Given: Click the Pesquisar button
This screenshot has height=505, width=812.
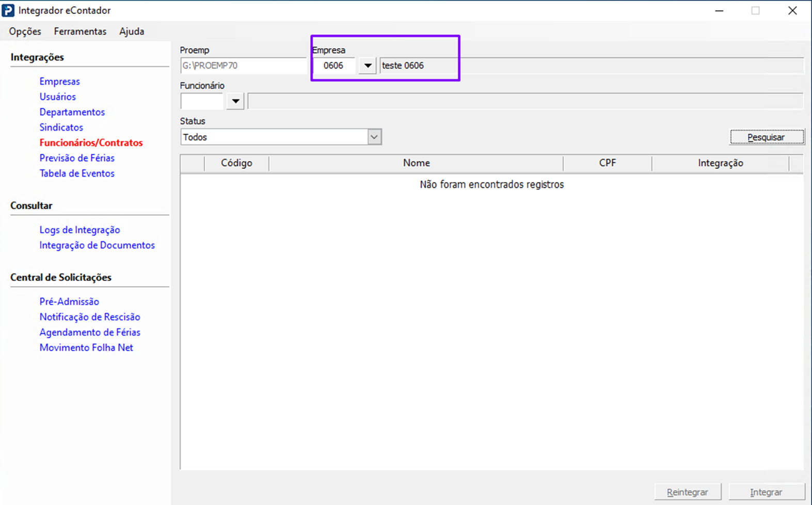Looking at the screenshot, I should (767, 137).
